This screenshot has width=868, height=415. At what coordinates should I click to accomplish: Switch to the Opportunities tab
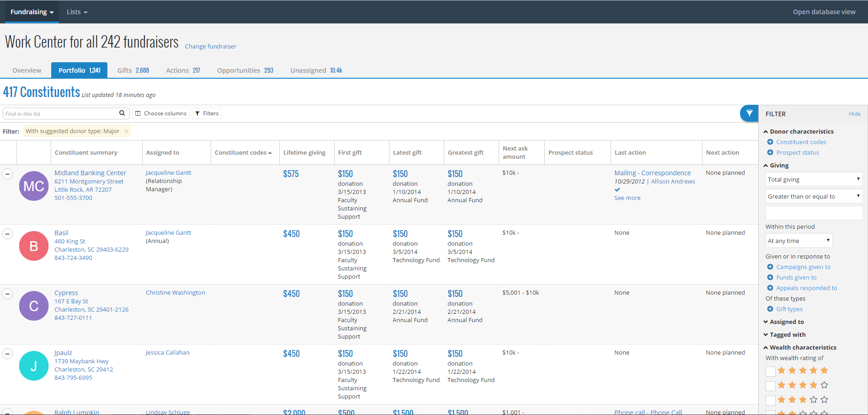click(245, 70)
